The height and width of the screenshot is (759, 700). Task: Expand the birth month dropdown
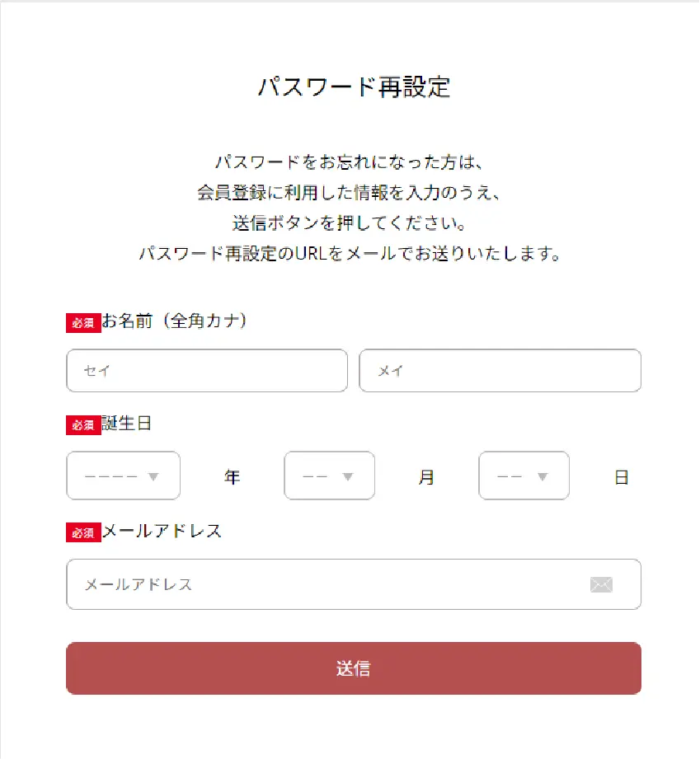(329, 476)
